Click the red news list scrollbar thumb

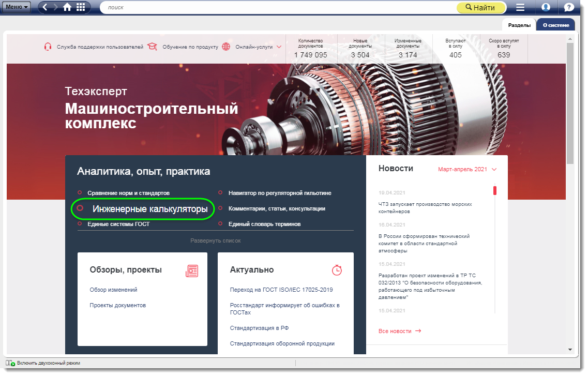pyautogui.click(x=494, y=190)
